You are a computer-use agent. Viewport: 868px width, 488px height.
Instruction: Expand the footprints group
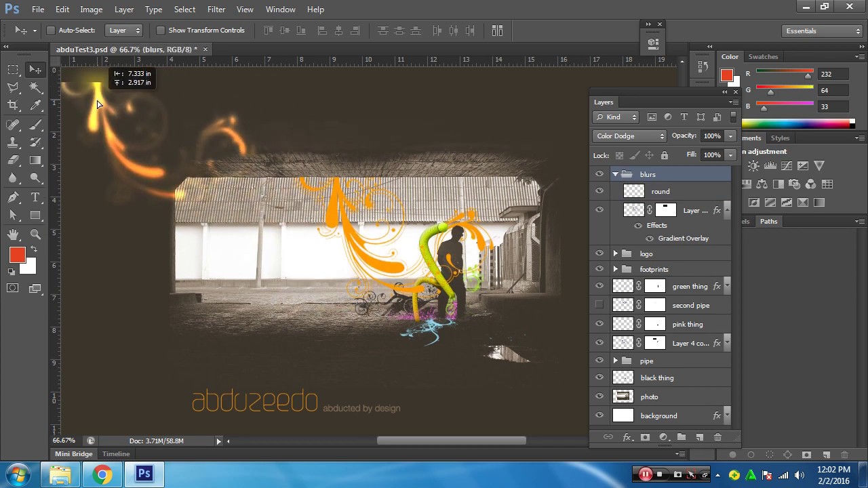click(615, 269)
